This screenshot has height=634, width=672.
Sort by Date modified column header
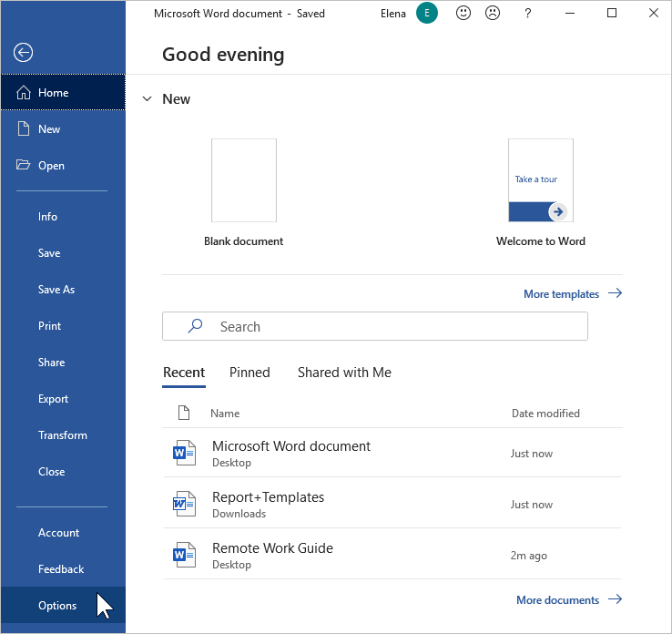pos(545,414)
